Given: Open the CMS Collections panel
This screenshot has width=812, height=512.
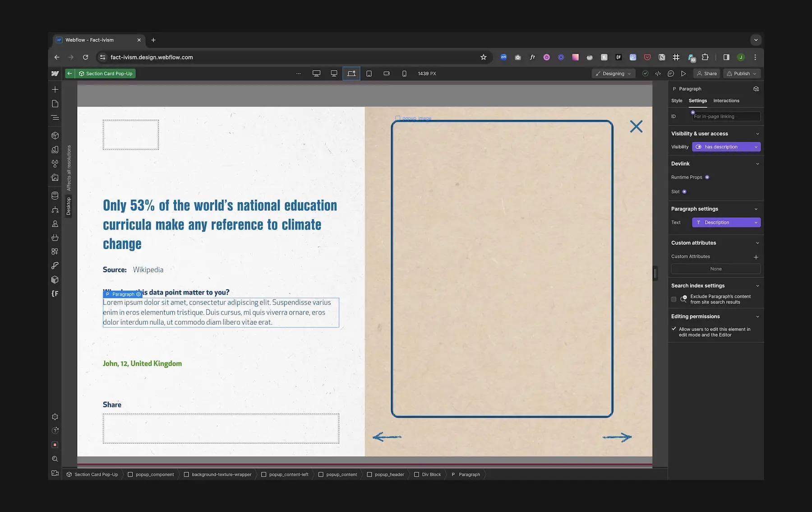Looking at the screenshot, I should click(x=55, y=195).
